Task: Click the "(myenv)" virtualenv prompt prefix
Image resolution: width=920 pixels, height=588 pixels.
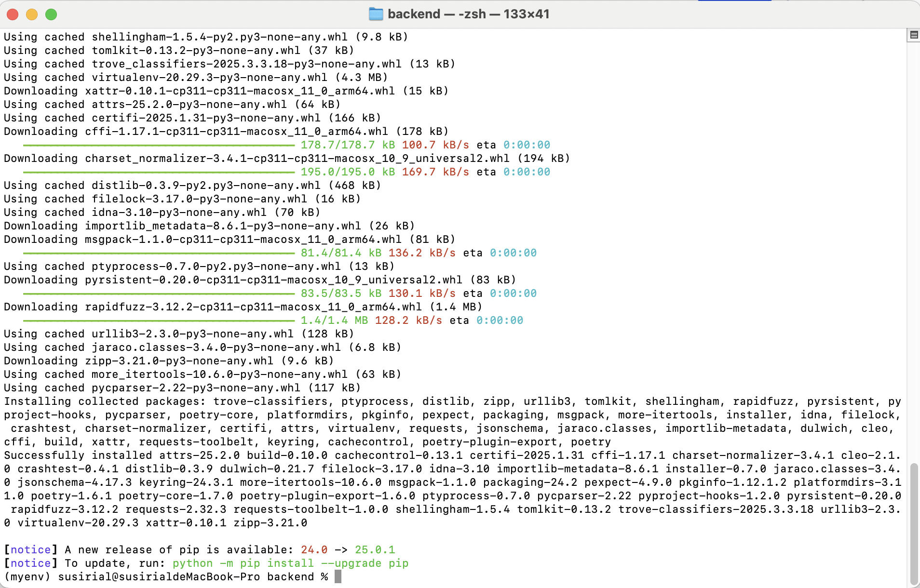Action: (27, 577)
